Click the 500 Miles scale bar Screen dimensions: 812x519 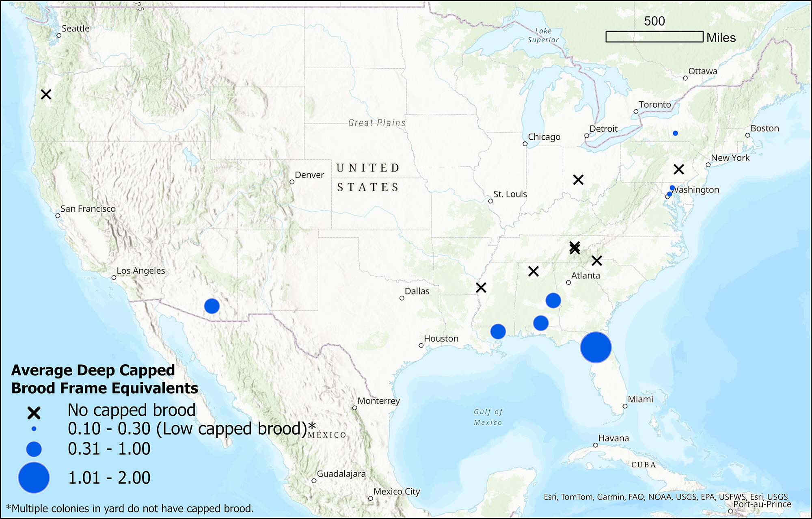[654, 37]
